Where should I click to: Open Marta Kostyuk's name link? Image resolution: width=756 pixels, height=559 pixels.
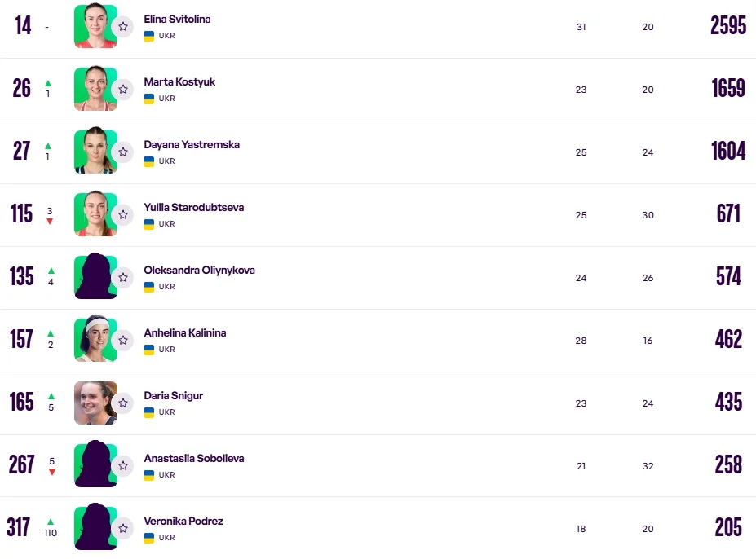[179, 81]
